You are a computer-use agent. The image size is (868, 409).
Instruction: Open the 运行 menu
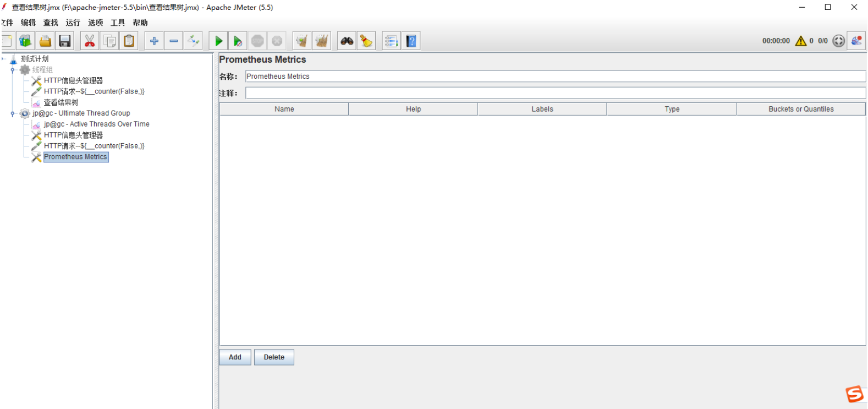click(x=73, y=23)
